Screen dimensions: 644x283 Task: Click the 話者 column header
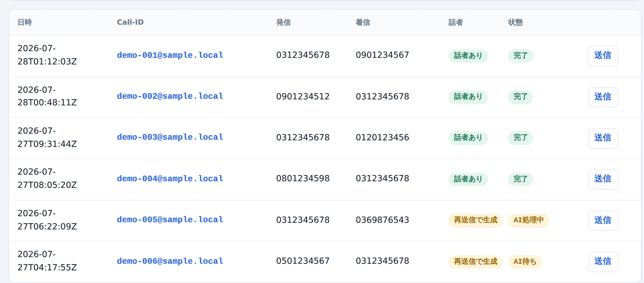point(456,22)
